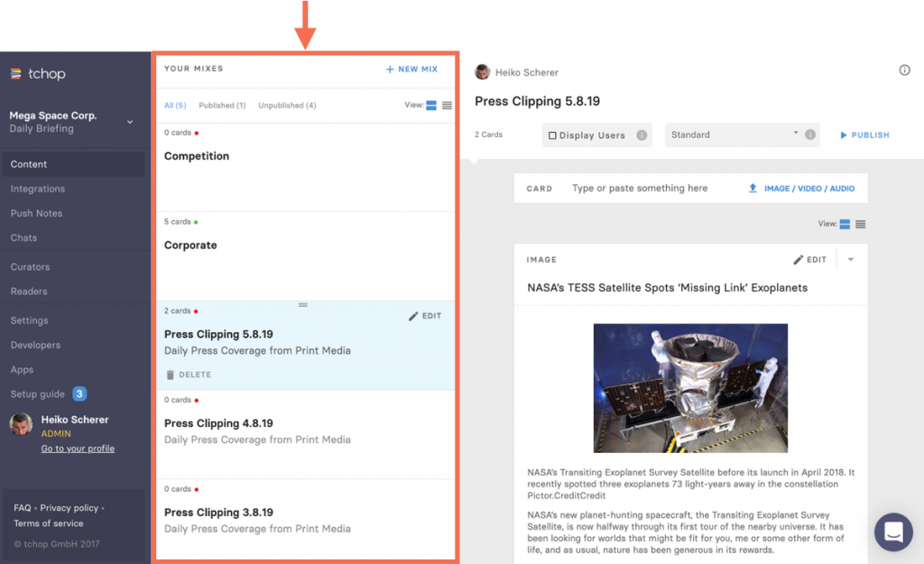The width and height of the screenshot is (924, 564).
Task: Click drag handle on Press Clipping 5.8.19
Action: (303, 305)
